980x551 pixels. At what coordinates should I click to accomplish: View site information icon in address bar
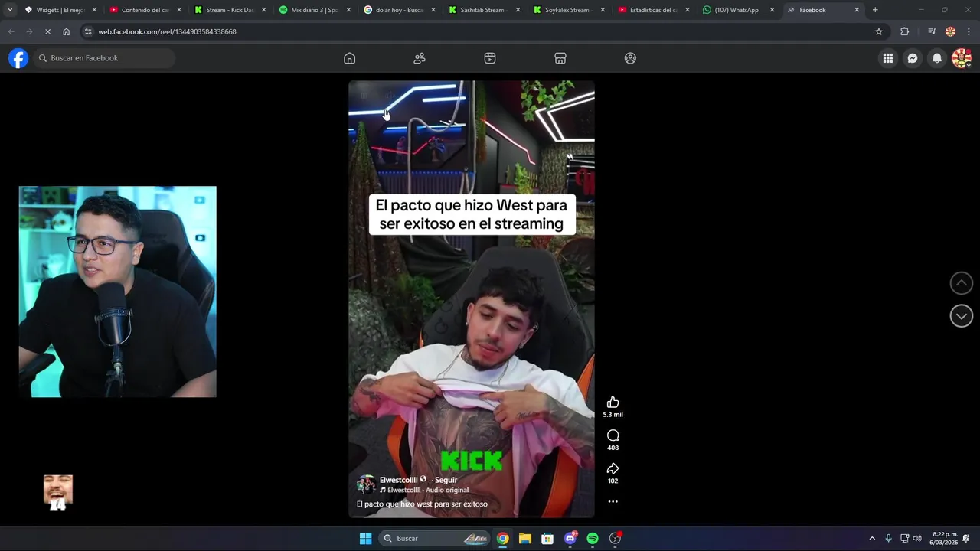tap(88, 31)
